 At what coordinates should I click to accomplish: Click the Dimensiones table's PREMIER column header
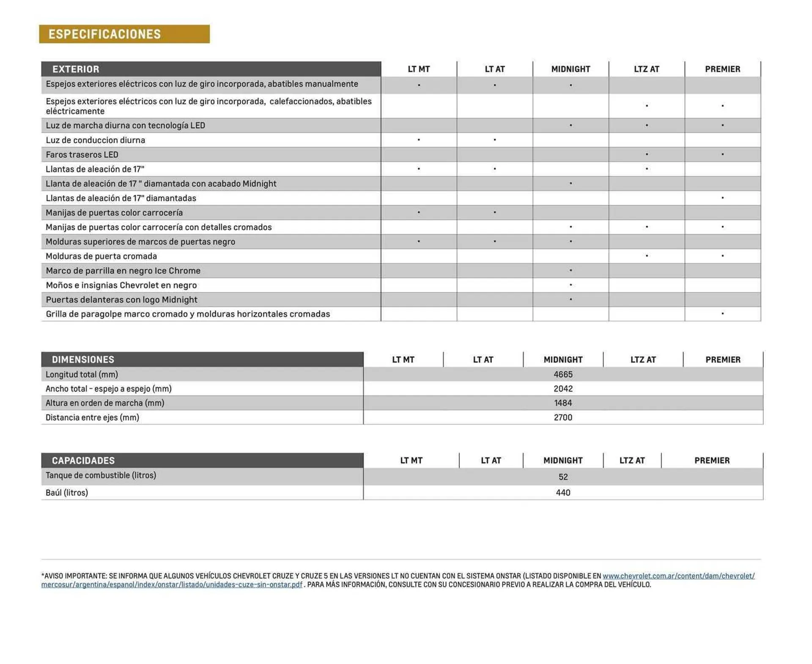[x=723, y=360]
